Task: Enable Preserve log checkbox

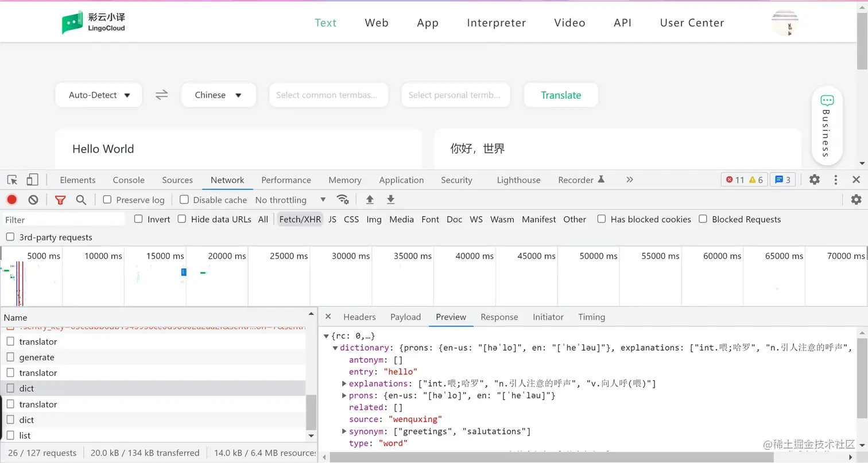Action: tap(107, 200)
